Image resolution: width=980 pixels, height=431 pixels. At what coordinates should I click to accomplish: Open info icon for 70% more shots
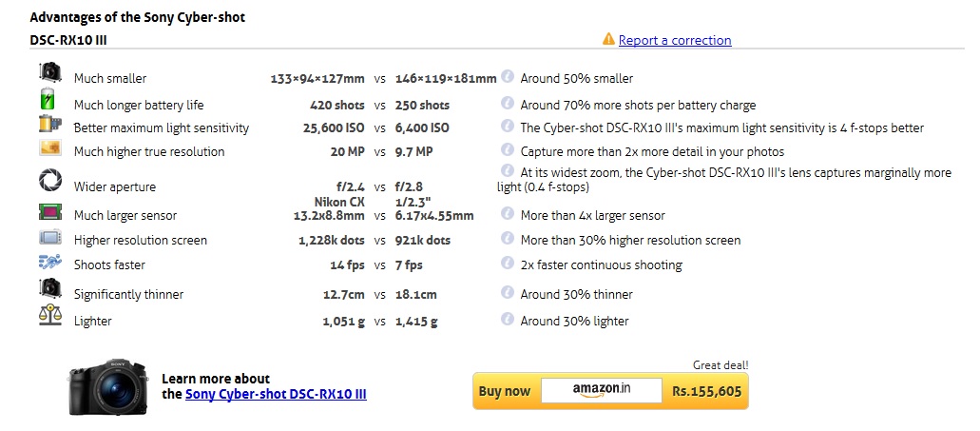[508, 103]
